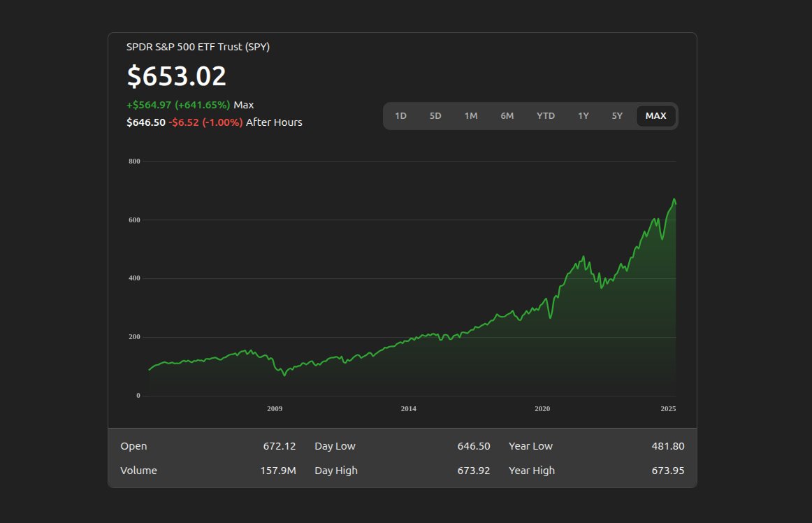Image resolution: width=812 pixels, height=523 pixels.
Task: Select the 6M chart range
Action: [x=507, y=115]
